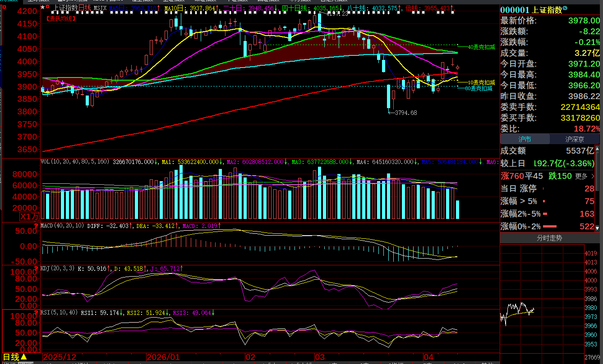
Task: Click the 40麦克扣减 marker label
Action: [x=481, y=47]
